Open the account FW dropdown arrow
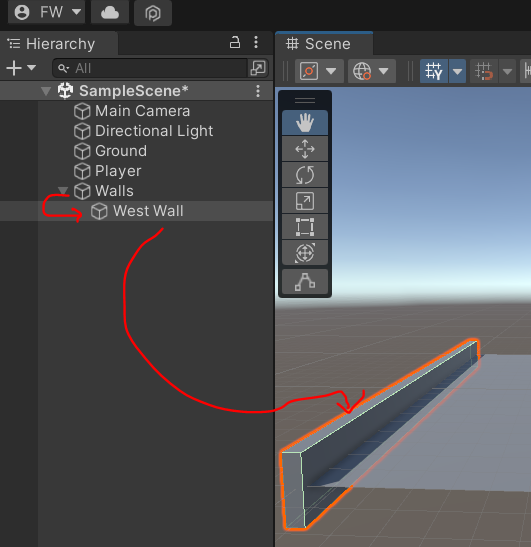 tap(76, 12)
